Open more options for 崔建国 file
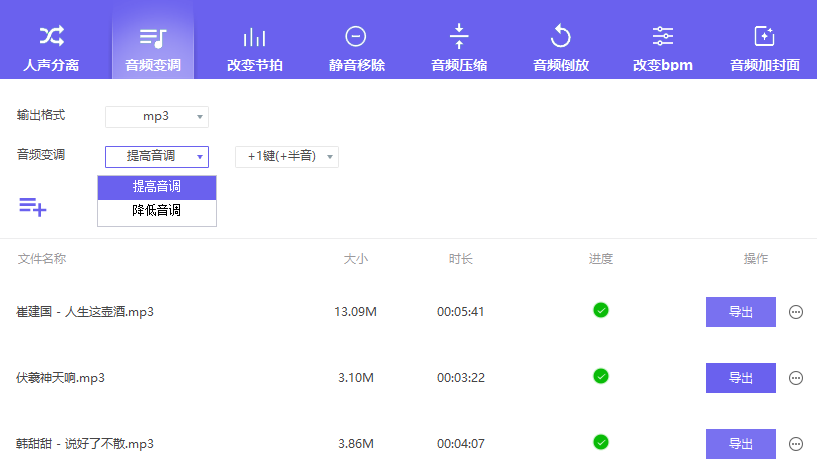This screenshot has height=472, width=817. [796, 312]
